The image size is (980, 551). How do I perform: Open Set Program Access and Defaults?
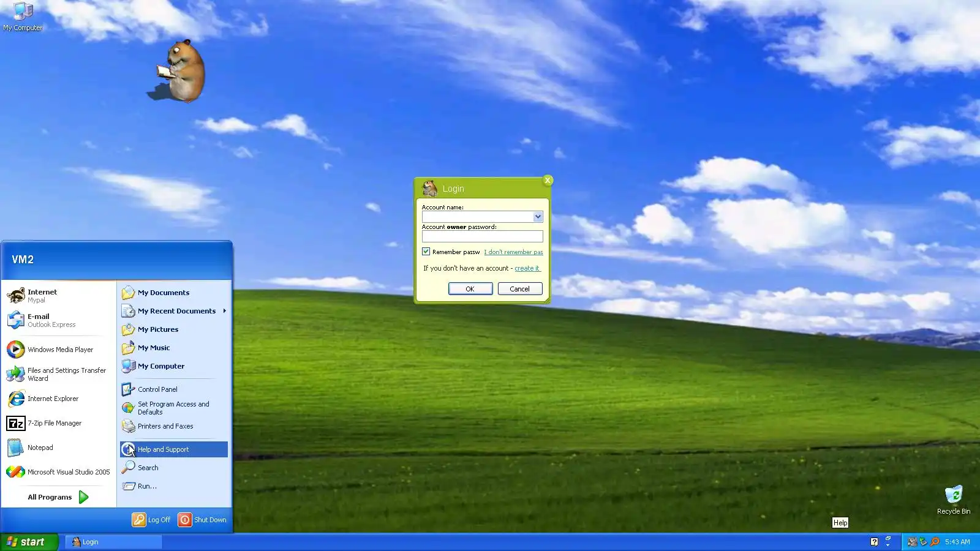point(174,408)
